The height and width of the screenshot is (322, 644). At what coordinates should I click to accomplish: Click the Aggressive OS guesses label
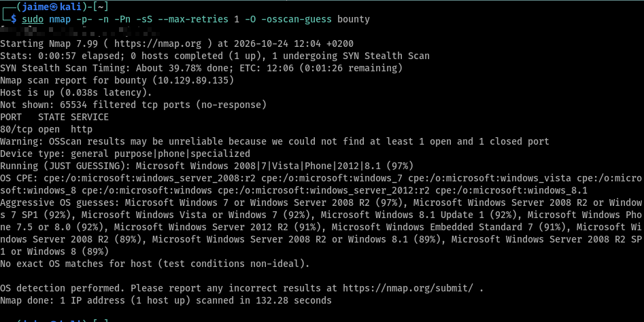(60, 202)
